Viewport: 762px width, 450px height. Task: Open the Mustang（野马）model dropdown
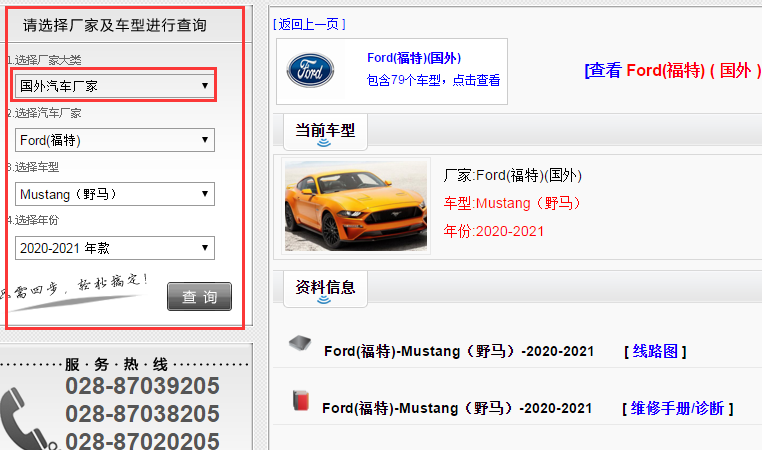(115, 194)
